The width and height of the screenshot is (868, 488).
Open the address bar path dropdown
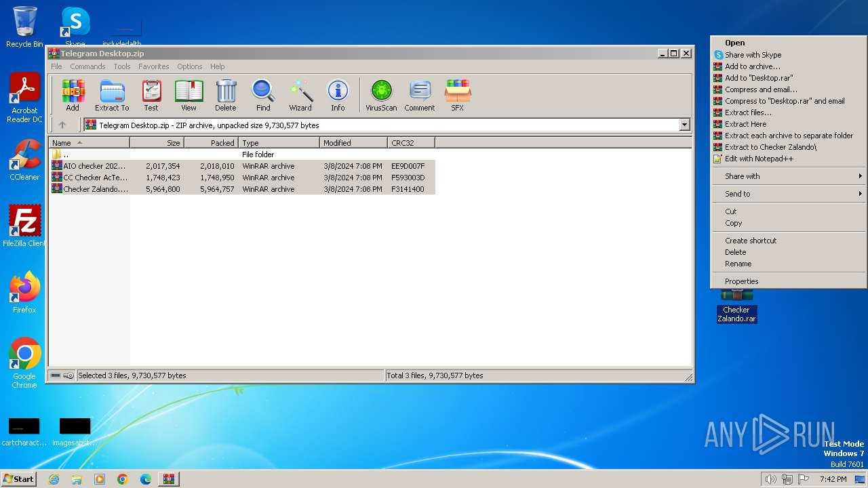point(684,125)
